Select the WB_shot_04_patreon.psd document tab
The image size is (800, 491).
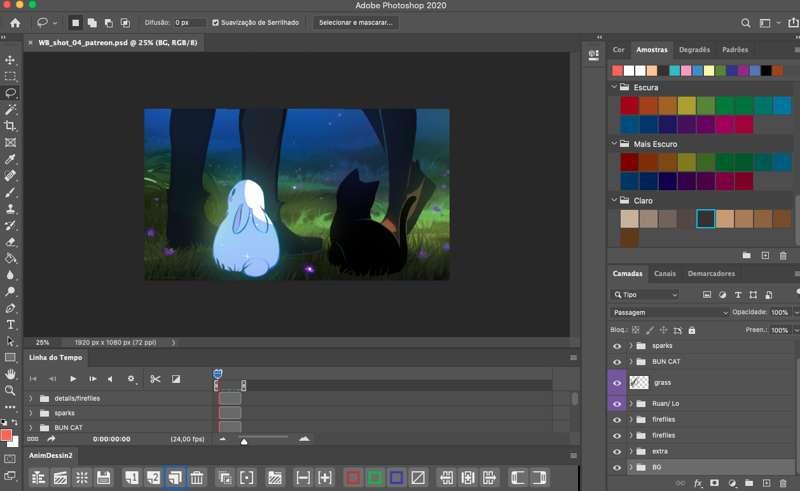coord(118,43)
